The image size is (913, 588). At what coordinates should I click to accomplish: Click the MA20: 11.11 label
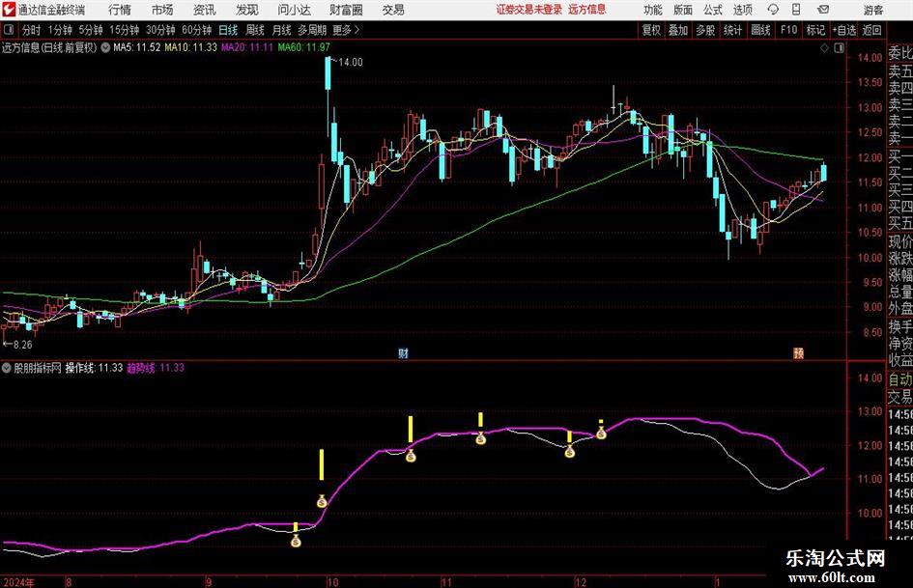[247, 47]
